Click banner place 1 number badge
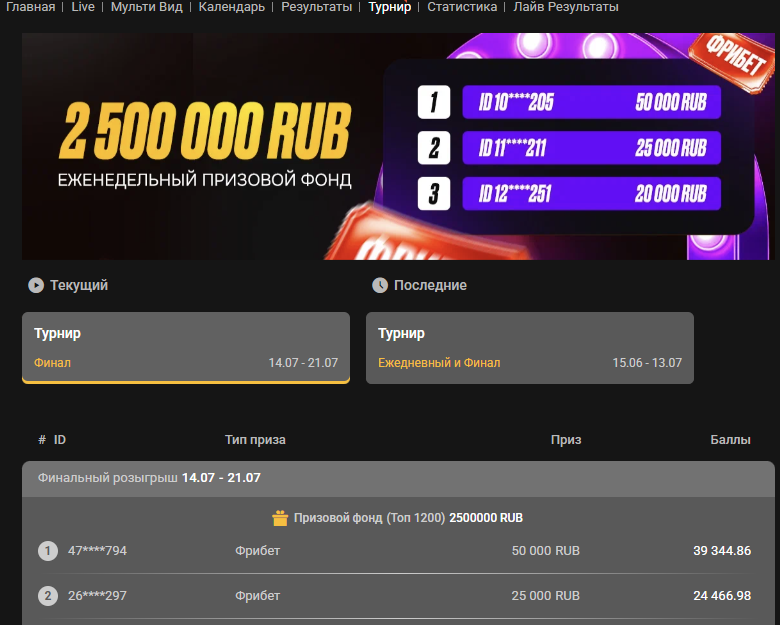Screen dimensions: 780x625 pos(434,102)
